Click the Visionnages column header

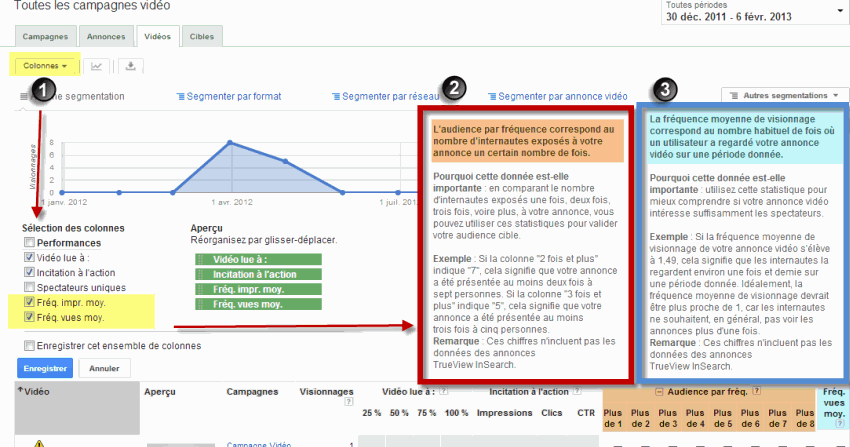pyautogui.click(x=326, y=391)
